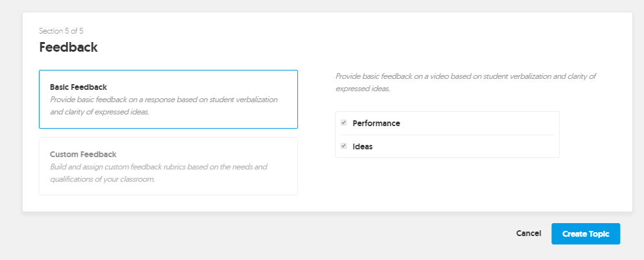Toggle the Ideas checkbox
This screenshot has width=644, height=260.
pos(344,146)
